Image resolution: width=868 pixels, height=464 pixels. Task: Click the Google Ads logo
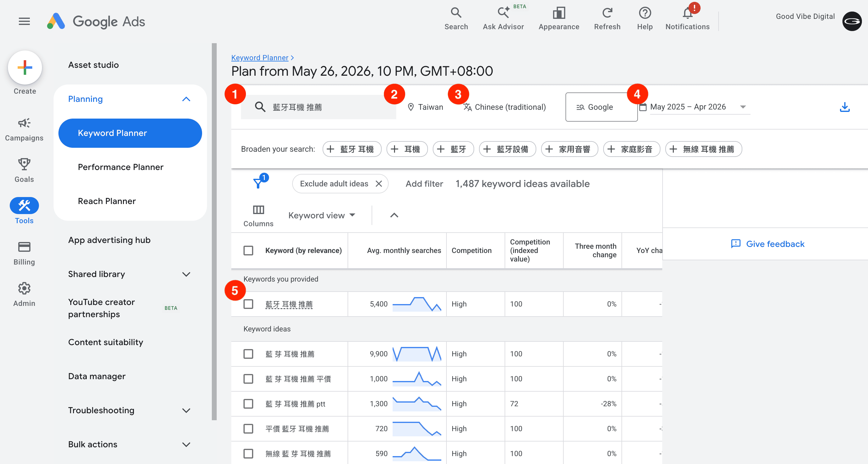[96, 21]
